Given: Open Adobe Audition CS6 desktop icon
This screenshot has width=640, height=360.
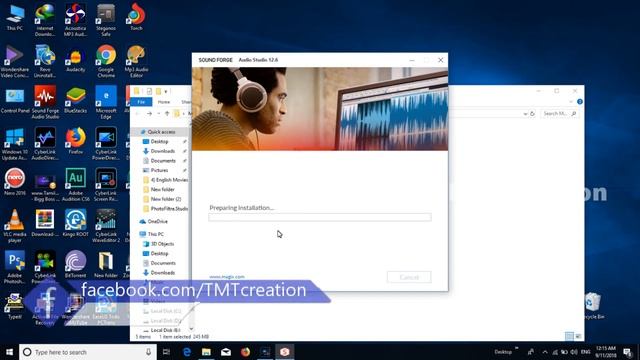Looking at the screenshot, I should 76,185.
